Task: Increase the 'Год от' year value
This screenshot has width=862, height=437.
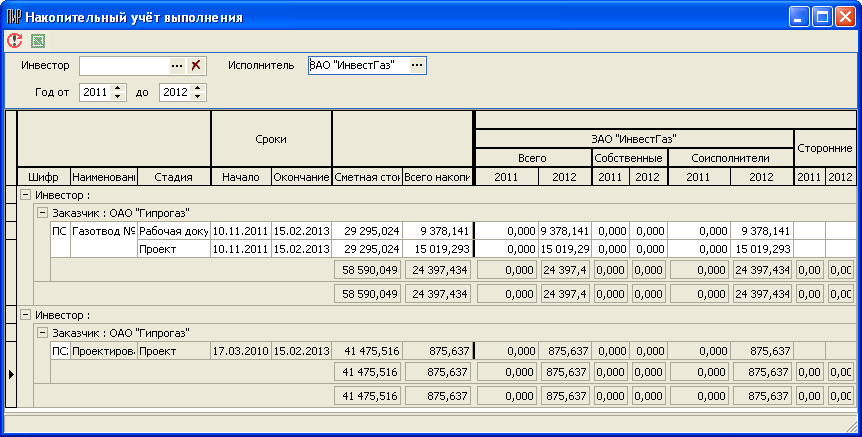Action: click(118, 88)
